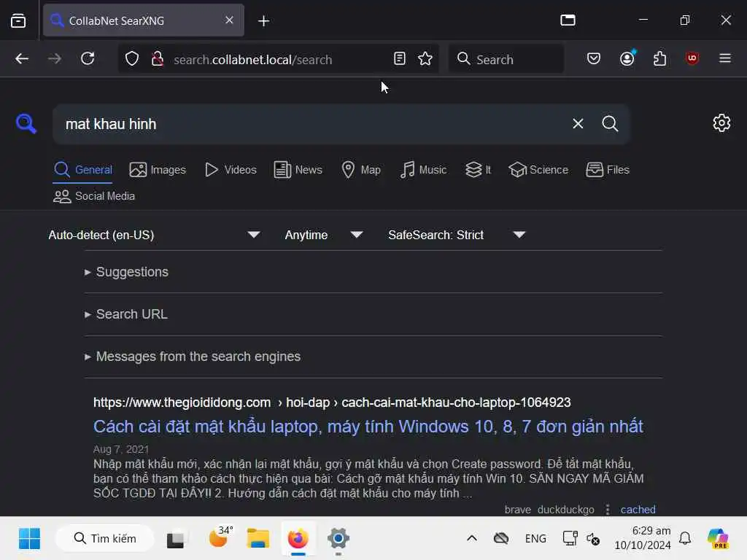
Task: Show hidden tray icons chevron
Action: (472, 539)
